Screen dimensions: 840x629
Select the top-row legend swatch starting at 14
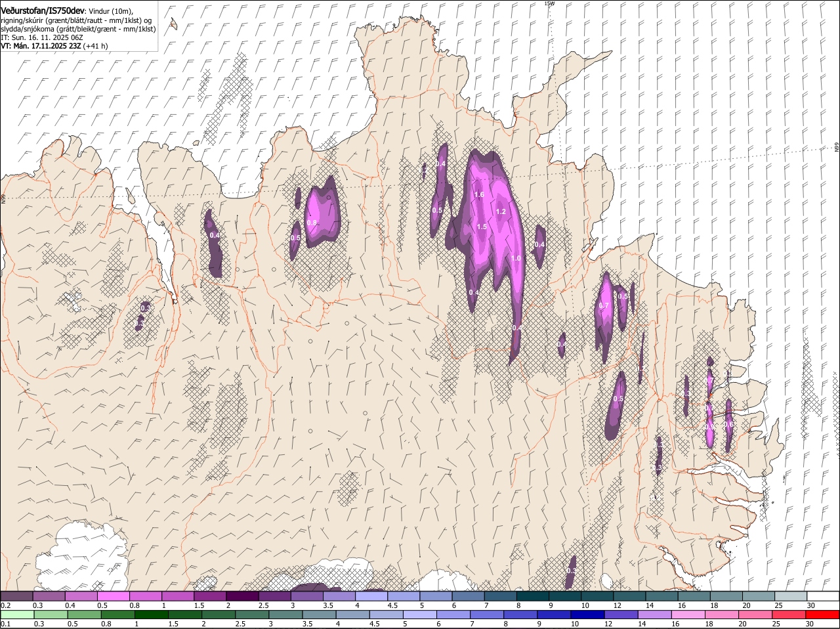pyautogui.click(x=661, y=596)
